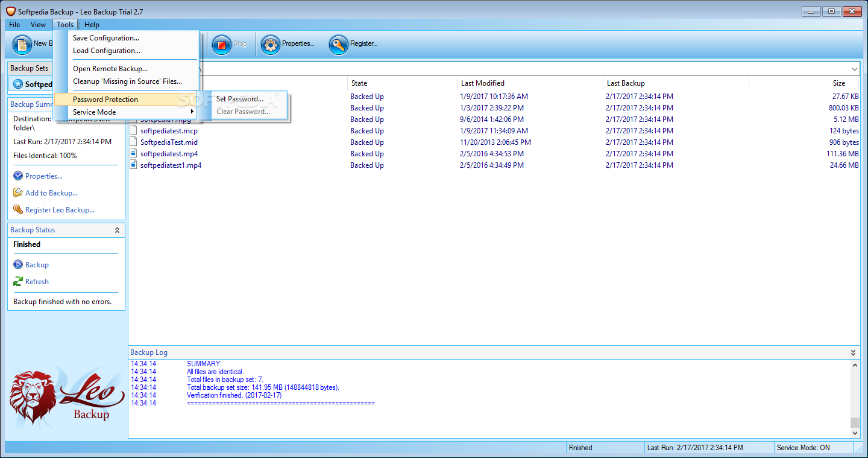The image size is (868, 458).
Task: Click the Backup Log scrollbar thumb
Action: coord(855,422)
